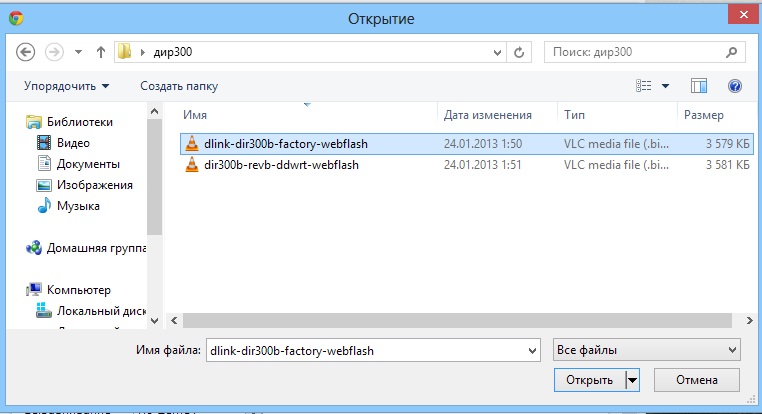Screen dimensions: 762x414
Task: Click VLC cone icon of dlink-dir300b-factory-webflash
Action: 192,143
